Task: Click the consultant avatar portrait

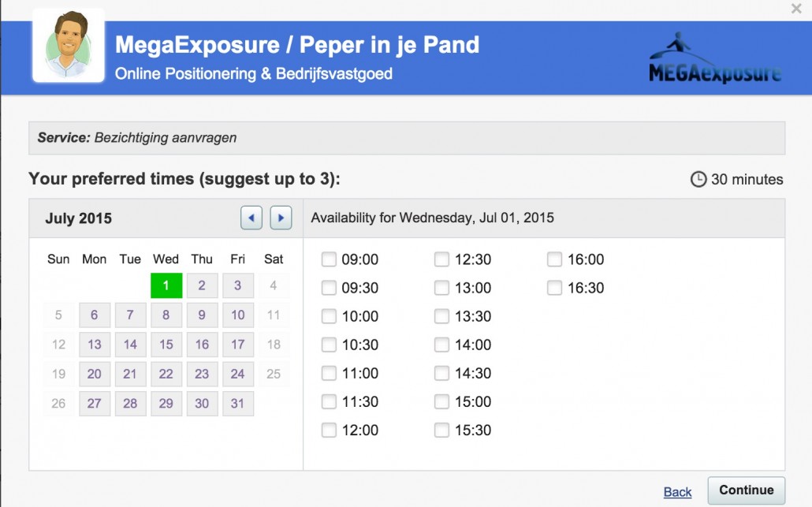Action: click(69, 46)
